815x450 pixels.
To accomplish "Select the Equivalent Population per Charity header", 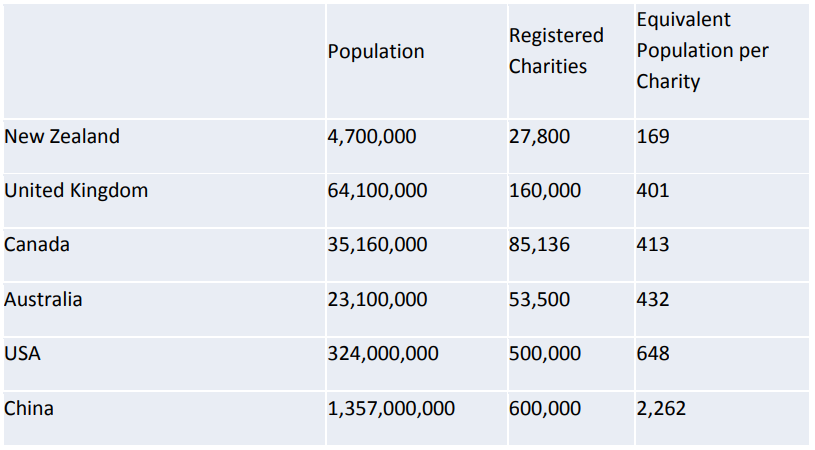I will 702,50.
